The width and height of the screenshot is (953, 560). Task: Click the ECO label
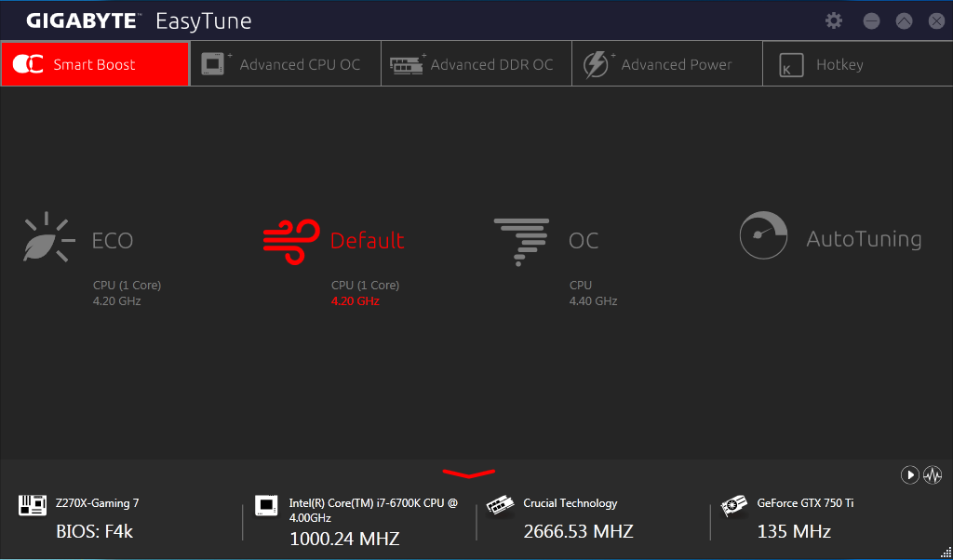click(x=113, y=241)
